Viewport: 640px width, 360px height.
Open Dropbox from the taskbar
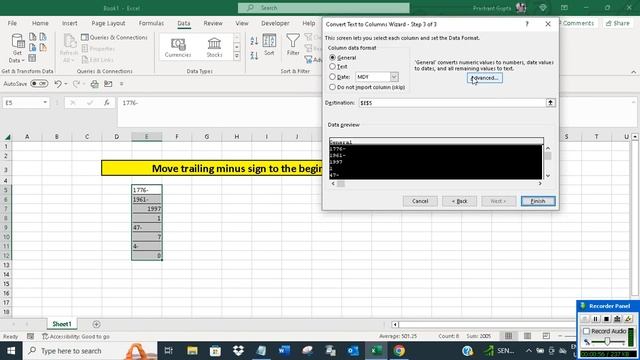click(238, 351)
